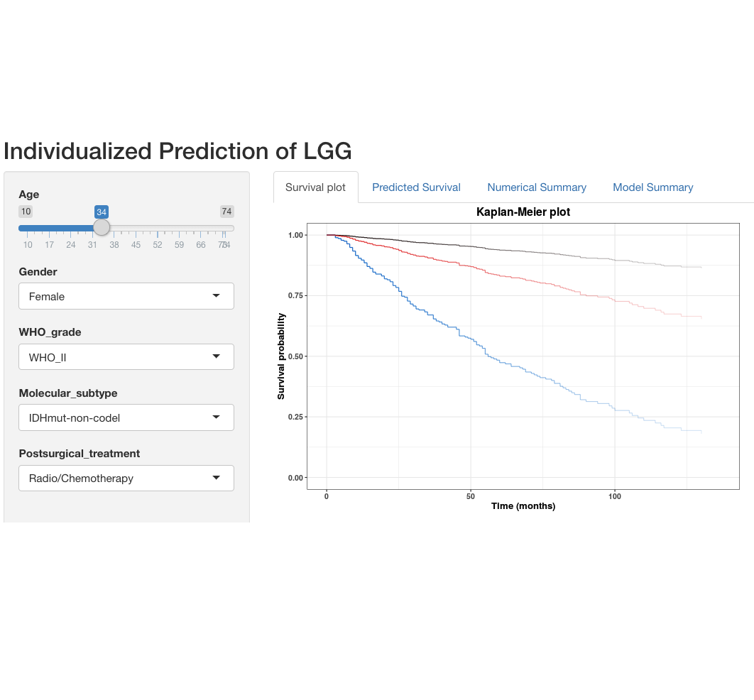Click the caret arrow in the Gender dropdown

tap(216, 296)
